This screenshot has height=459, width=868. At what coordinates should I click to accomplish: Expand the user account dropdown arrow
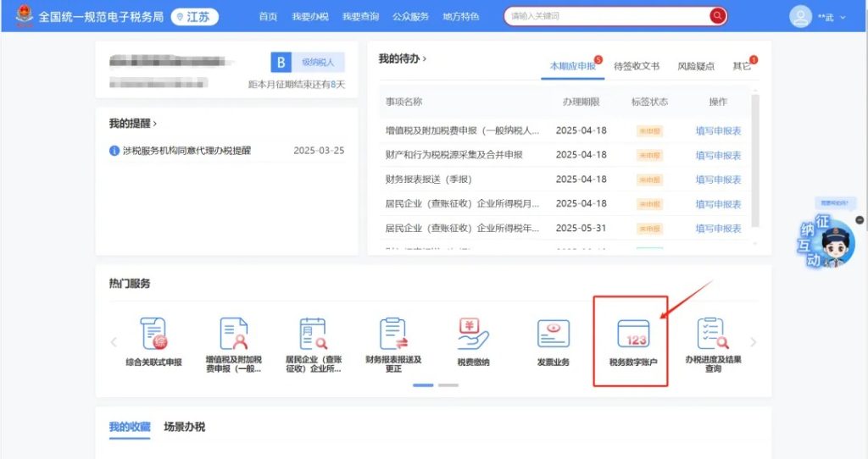pos(843,17)
